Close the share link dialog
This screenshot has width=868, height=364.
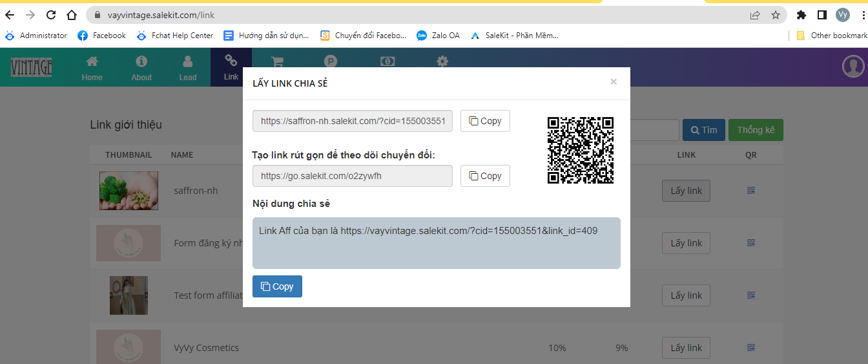point(614,81)
